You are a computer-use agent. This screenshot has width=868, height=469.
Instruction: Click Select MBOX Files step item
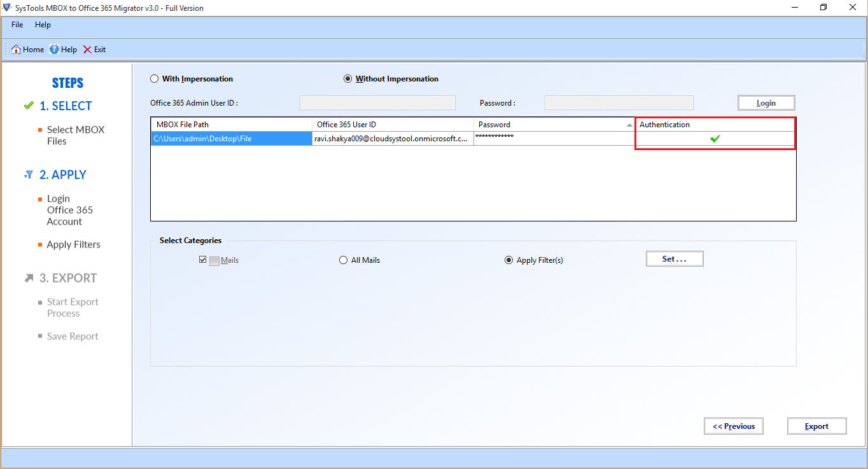point(76,136)
